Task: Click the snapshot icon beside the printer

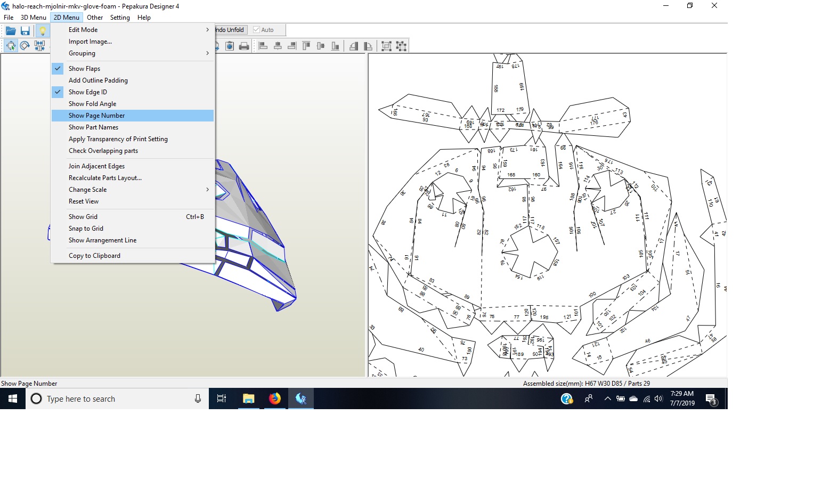Action: [230, 46]
